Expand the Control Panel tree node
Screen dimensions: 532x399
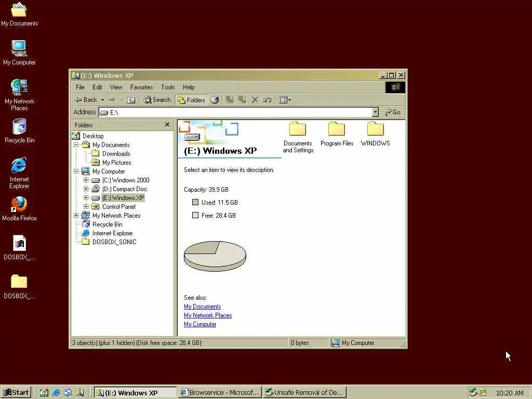(86, 207)
